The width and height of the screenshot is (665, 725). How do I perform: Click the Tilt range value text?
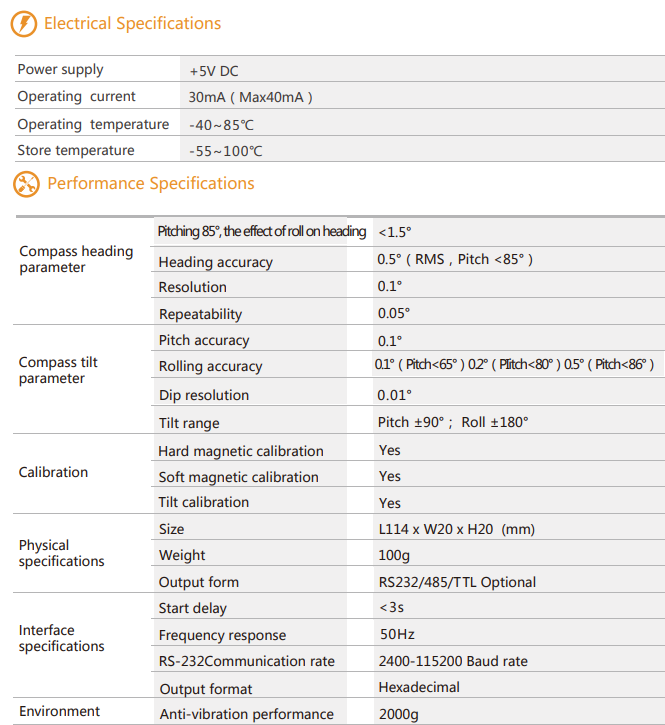[453, 422]
